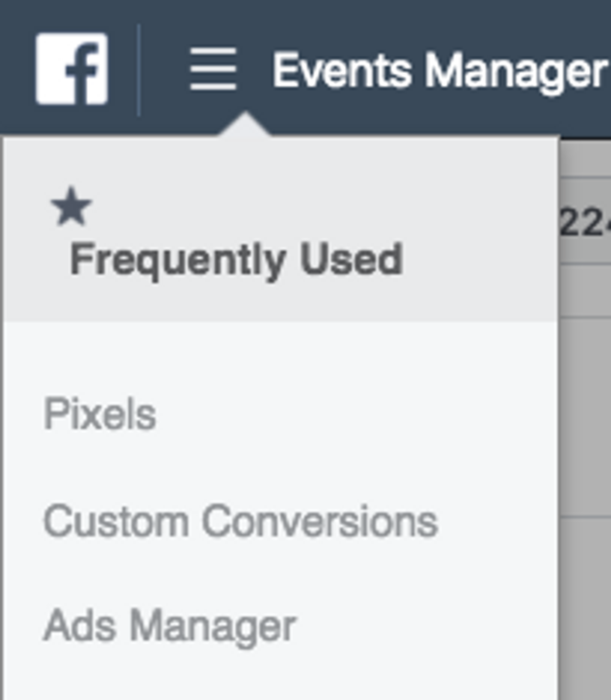Dismiss menu by clicking the dimmed overlay
The image size is (611, 700).
click(585, 436)
